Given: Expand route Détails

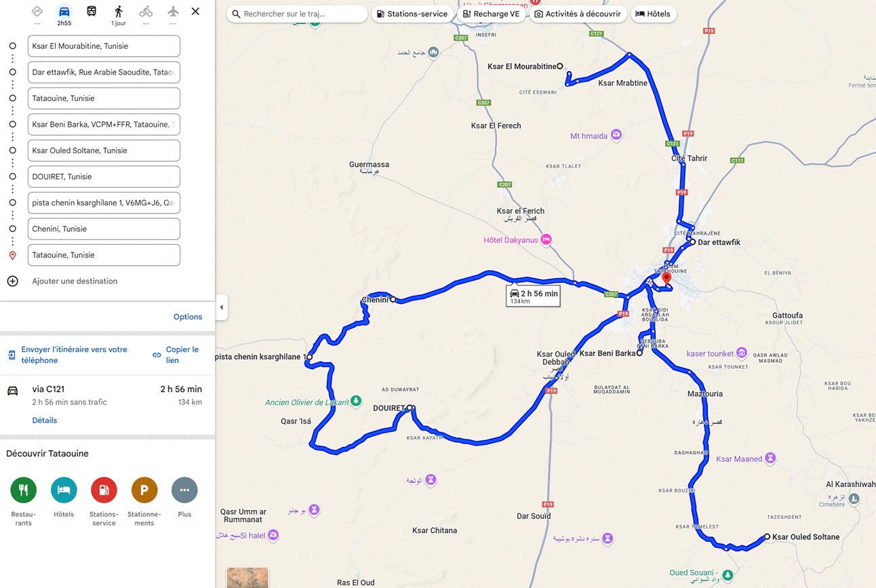Looking at the screenshot, I should tap(45, 420).
